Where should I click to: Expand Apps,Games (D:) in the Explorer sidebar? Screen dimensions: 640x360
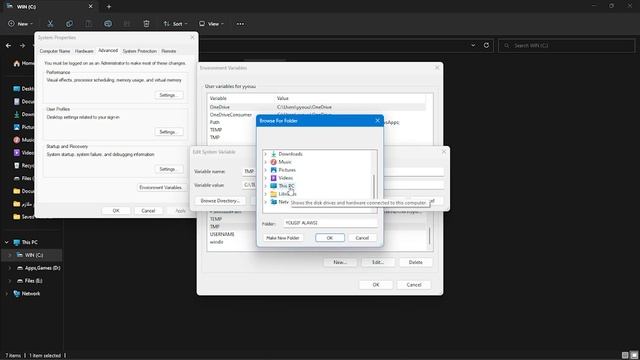(x=10, y=268)
